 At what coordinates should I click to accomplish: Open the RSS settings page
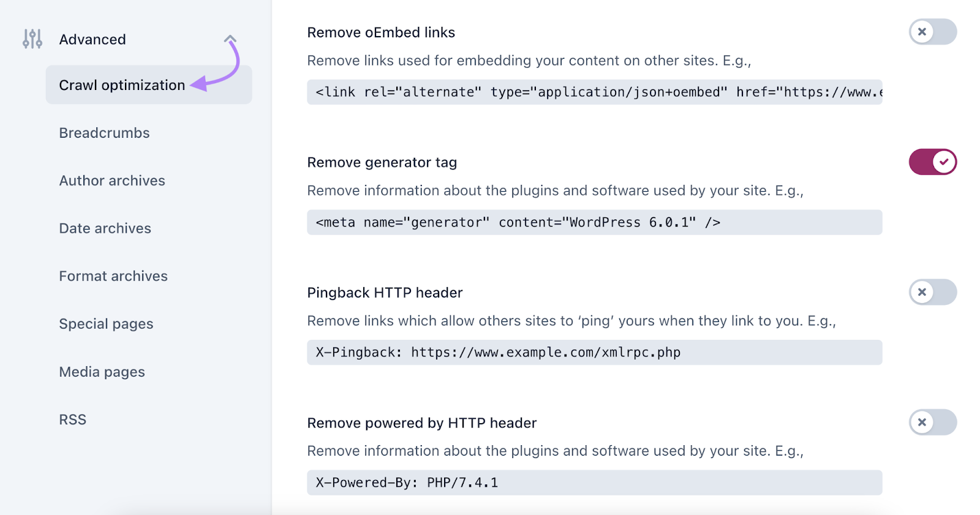(72, 419)
